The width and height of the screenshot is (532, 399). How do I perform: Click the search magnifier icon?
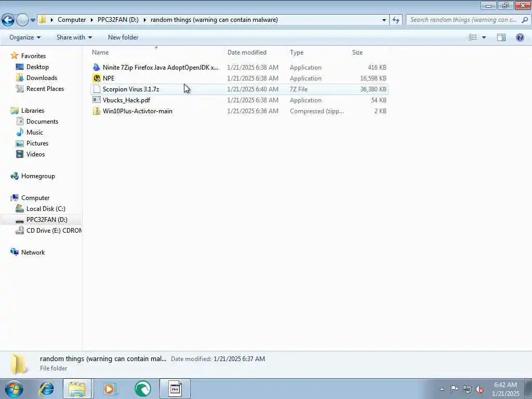pyautogui.click(x=525, y=20)
